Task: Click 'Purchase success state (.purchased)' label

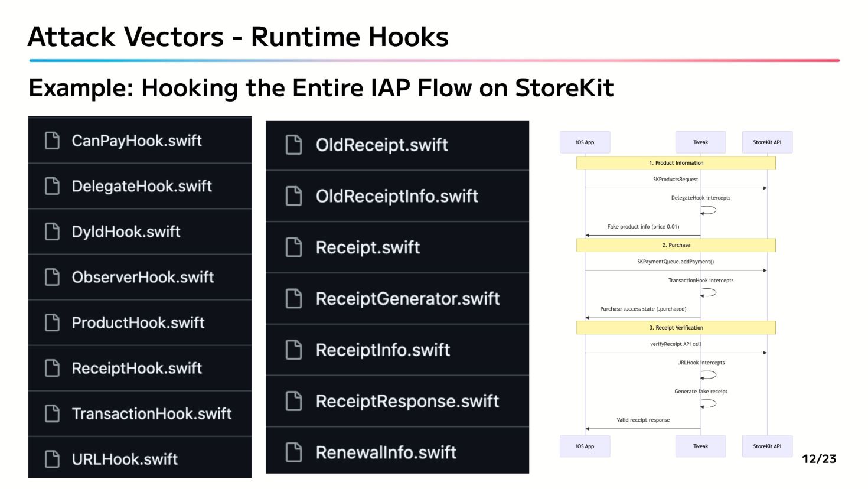Action: coord(643,309)
